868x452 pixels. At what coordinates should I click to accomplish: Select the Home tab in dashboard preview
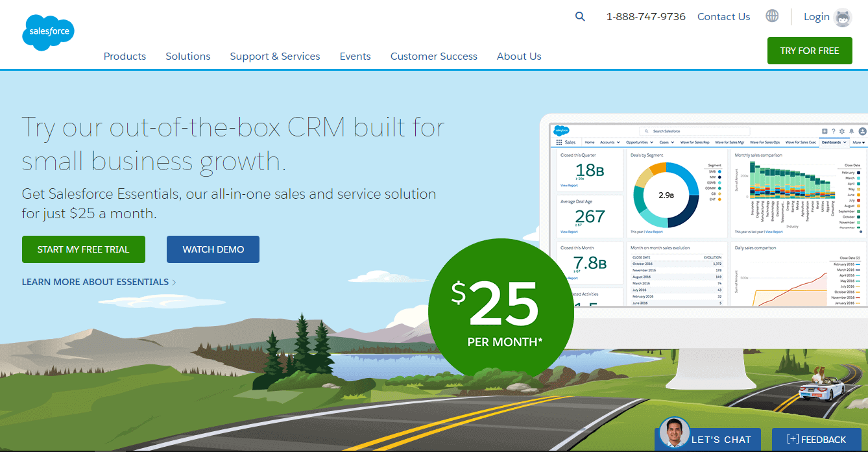(590, 142)
